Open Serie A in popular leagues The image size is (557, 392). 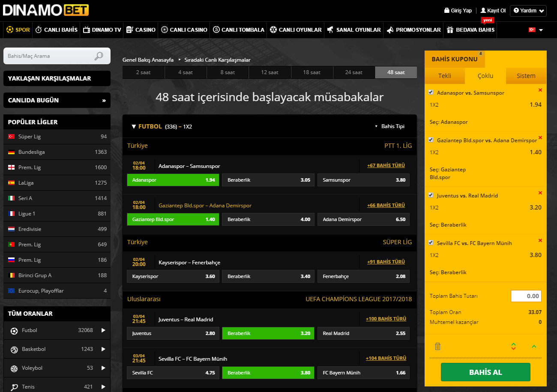[x=57, y=198]
